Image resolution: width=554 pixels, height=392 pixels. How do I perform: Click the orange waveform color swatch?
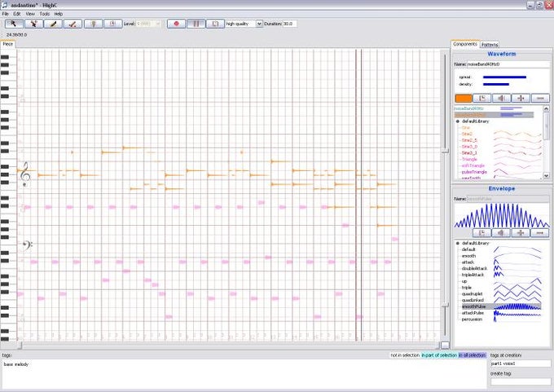(x=464, y=99)
